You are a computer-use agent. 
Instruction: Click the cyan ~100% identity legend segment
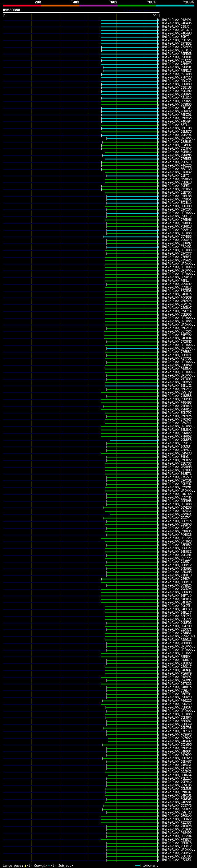tap(175, 6)
